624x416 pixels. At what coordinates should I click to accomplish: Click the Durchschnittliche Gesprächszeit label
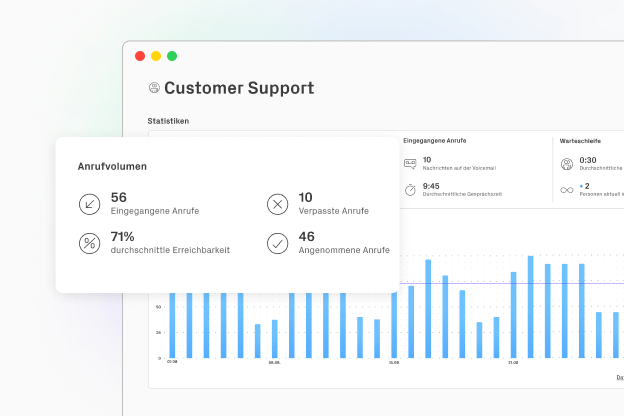tap(462, 194)
